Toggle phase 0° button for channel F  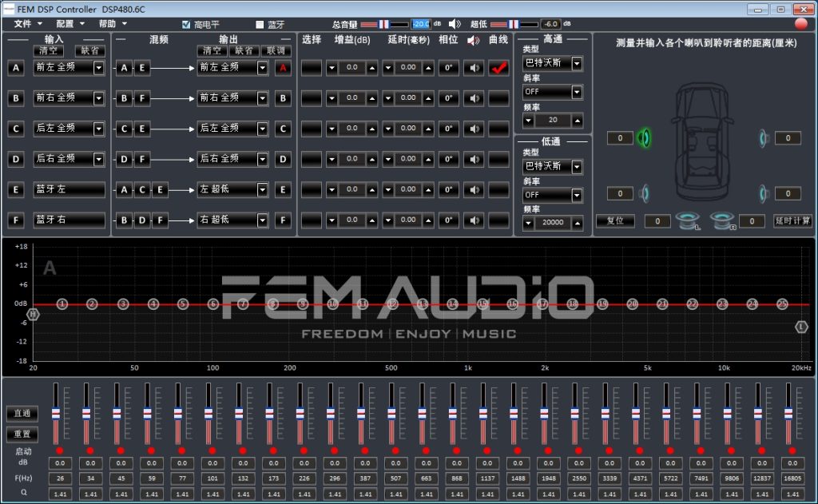point(449,220)
